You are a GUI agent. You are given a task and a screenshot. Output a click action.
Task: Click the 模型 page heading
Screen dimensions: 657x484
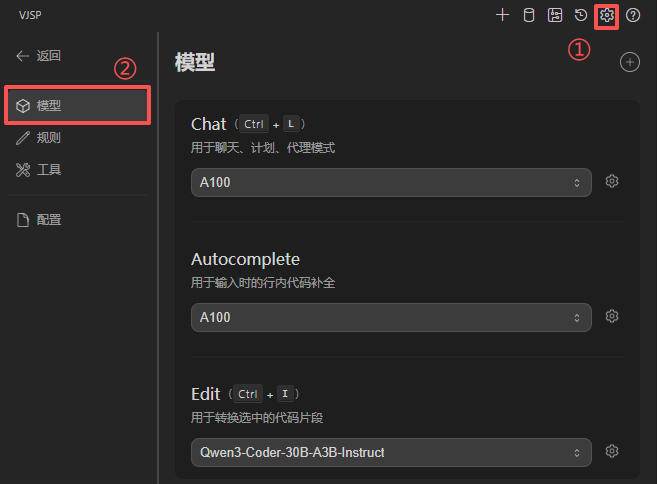195,62
